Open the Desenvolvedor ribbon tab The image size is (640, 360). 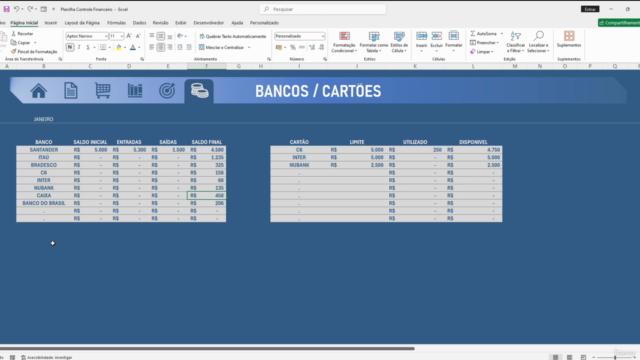209,23
